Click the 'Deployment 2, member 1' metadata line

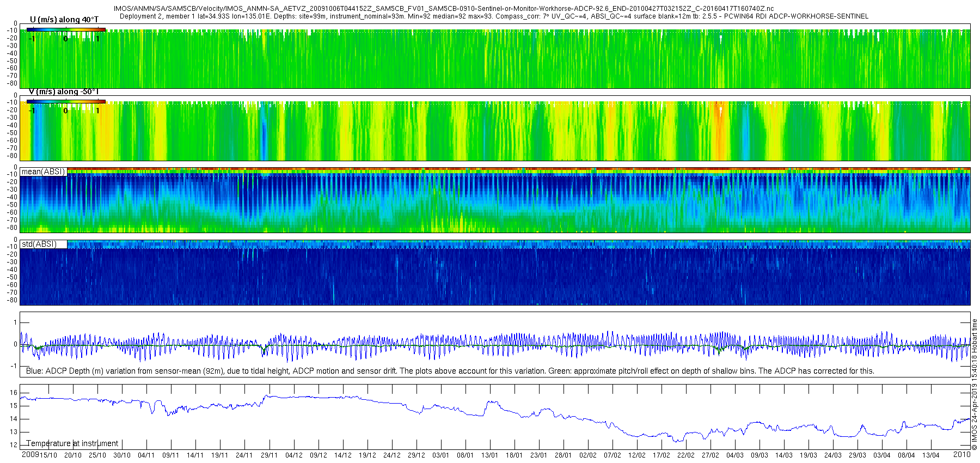(494, 16)
